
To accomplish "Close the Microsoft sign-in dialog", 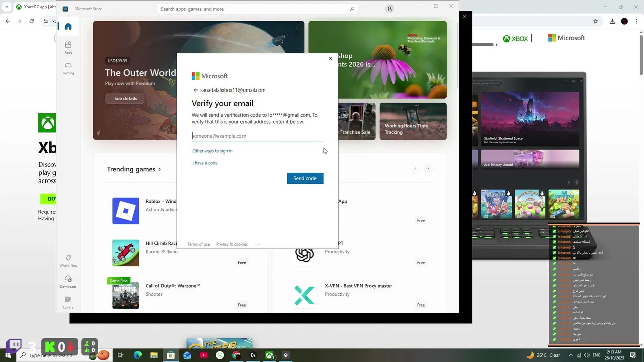I will (330, 59).
